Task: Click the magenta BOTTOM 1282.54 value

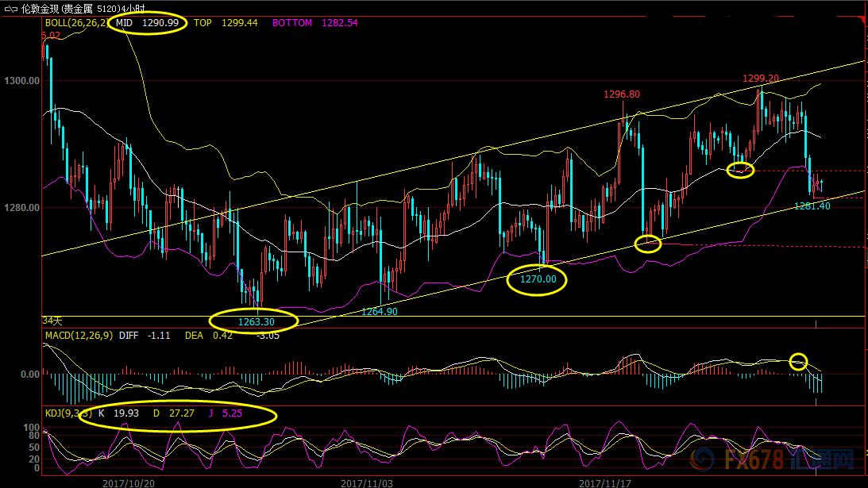Action: coord(314,23)
